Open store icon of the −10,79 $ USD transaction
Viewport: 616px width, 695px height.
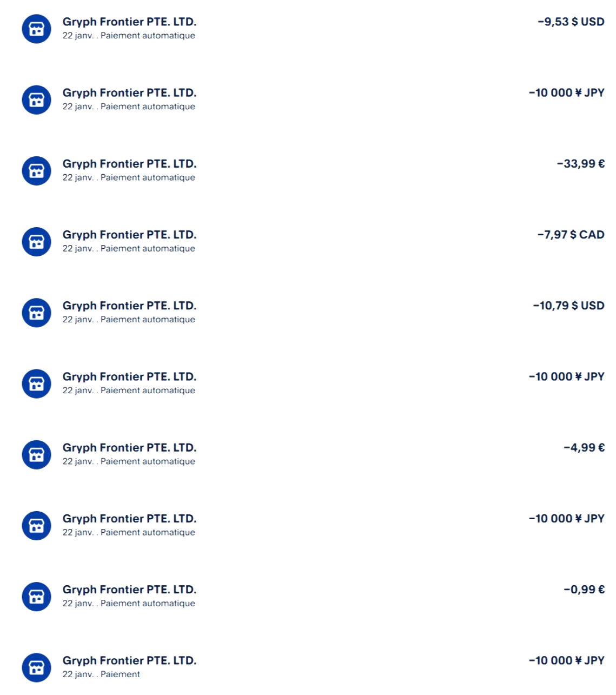point(36,313)
